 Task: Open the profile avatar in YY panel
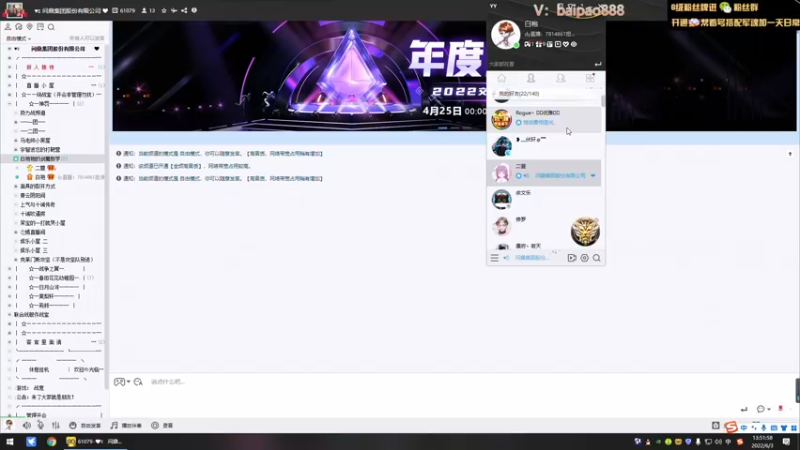coord(505,34)
